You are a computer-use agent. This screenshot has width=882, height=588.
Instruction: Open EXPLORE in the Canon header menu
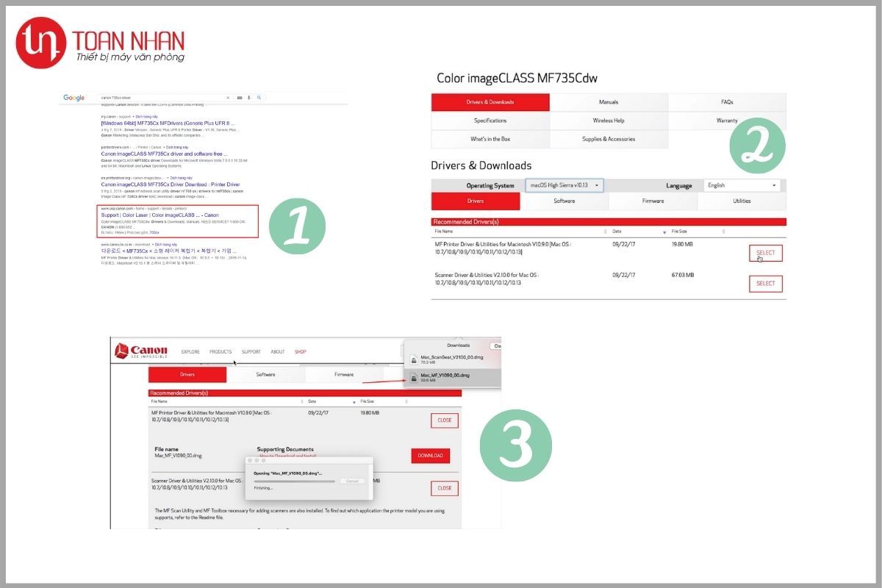pyautogui.click(x=190, y=351)
